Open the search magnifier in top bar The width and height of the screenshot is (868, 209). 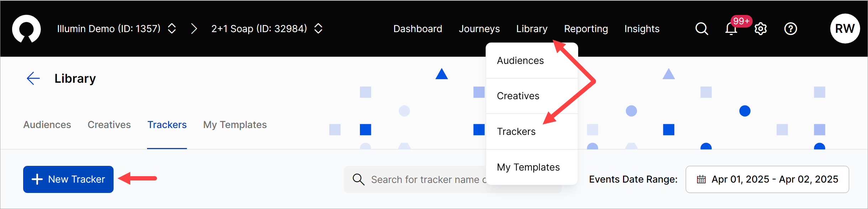coord(701,29)
